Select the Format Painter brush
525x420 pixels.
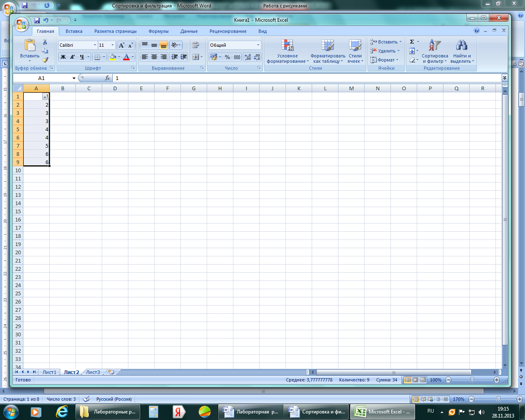pos(45,60)
